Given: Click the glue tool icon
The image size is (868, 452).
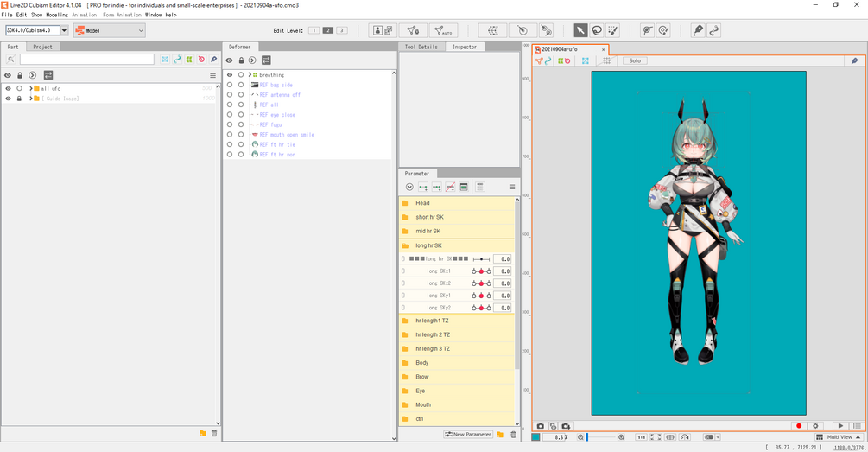Looking at the screenshot, I should 547,30.
